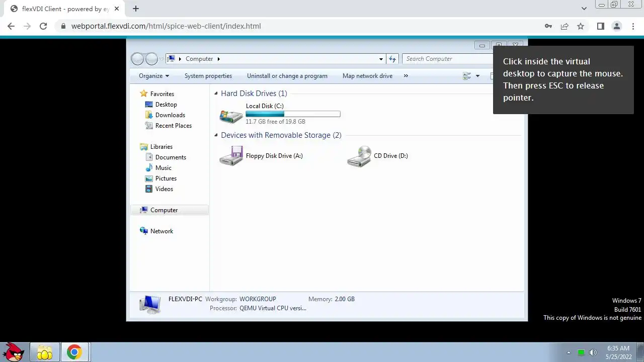Image resolution: width=644 pixels, height=362 pixels.
Task: Click the WORKGROUP value text
Action: coord(258,299)
